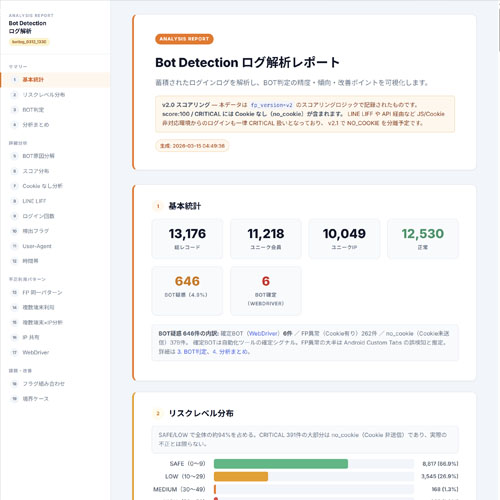
Task: Click the generated timestamp pill 2026-03-15
Action: point(192,146)
